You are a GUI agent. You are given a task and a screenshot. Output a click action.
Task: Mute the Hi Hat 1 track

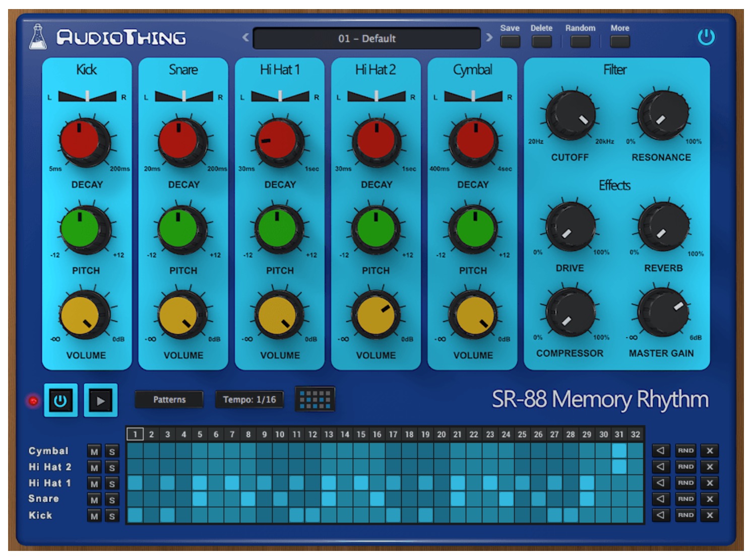point(94,484)
